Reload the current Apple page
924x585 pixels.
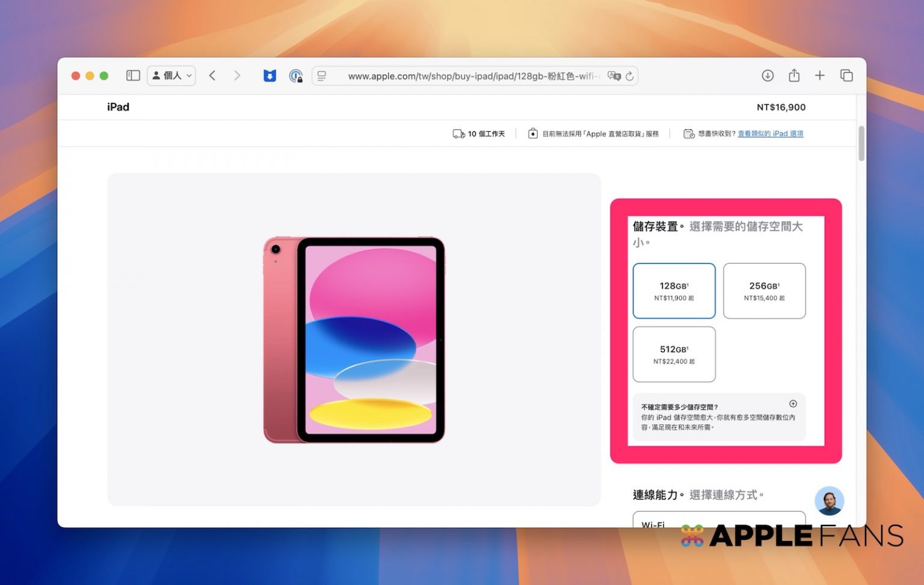click(x=630, y=76)
